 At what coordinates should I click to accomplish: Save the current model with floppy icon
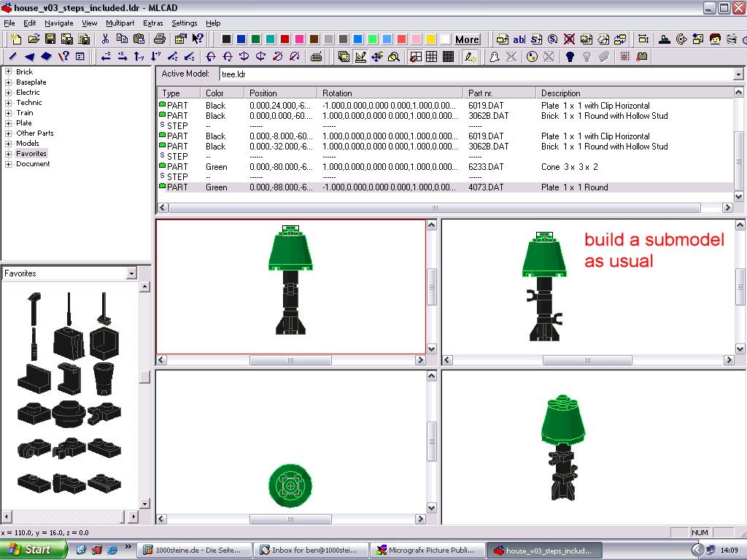click(x=50, y=39)
